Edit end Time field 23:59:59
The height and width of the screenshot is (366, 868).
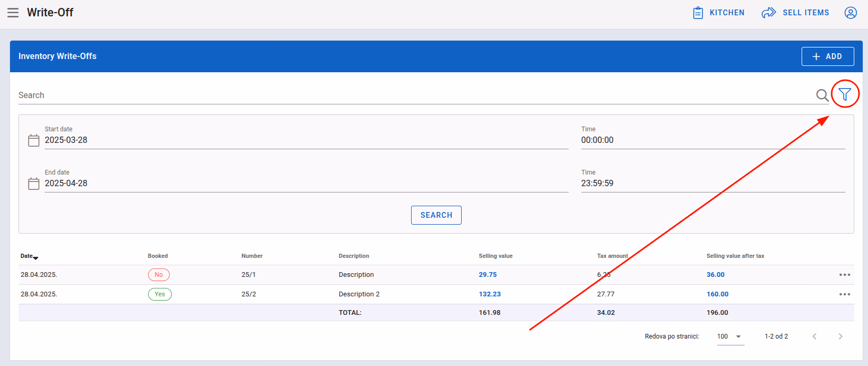click(713, 184)
